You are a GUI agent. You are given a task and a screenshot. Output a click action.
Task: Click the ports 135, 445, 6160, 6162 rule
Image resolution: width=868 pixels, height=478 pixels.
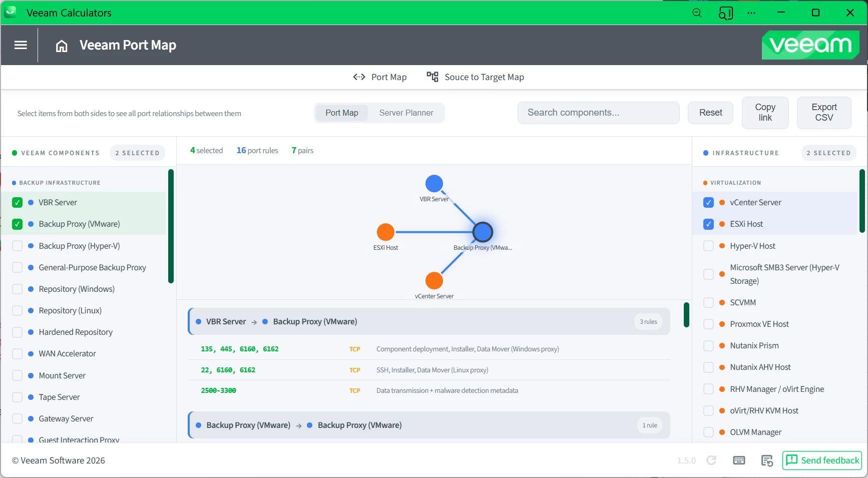(x=429, y=349)
